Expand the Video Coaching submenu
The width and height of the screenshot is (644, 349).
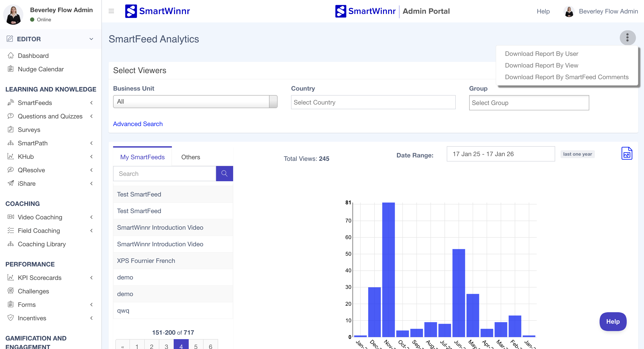pos(92,217)
